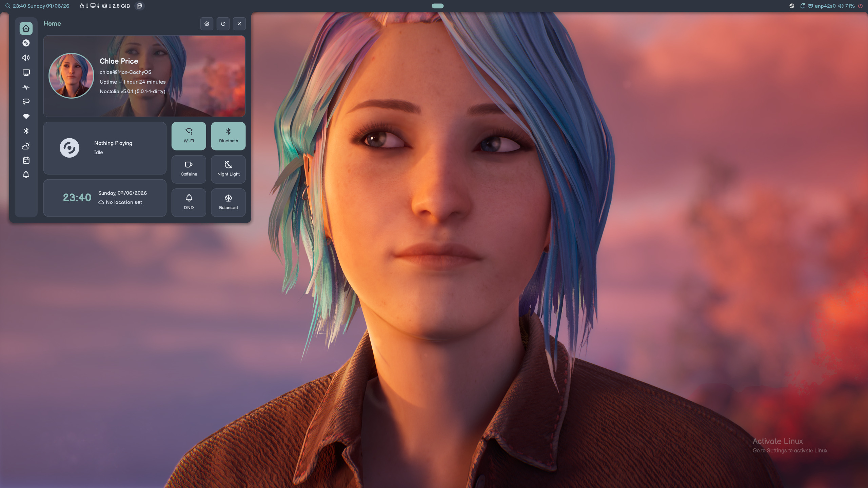Open the Media player tab in sidebar
Viewport: 868px width, 488px height.
pyautogui.click(x=26, y=43)
